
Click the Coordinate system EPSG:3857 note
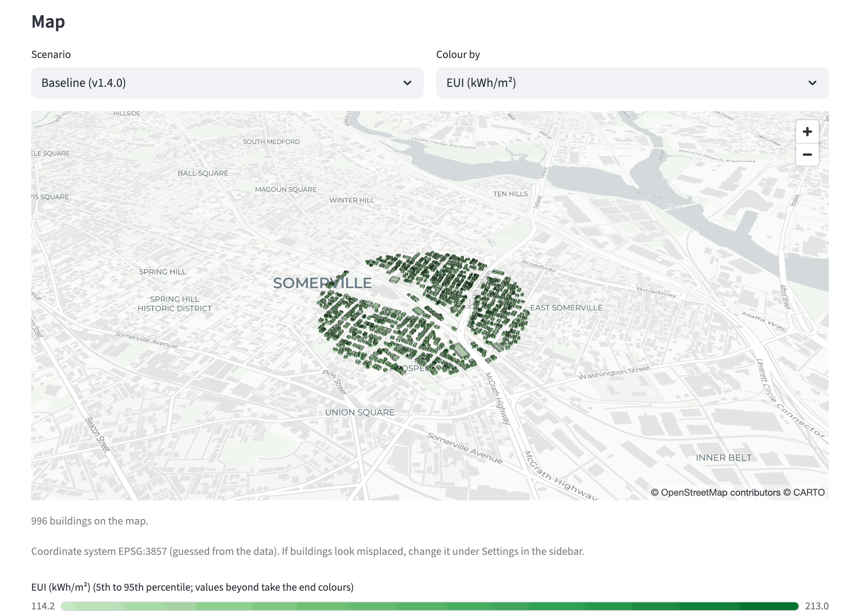click(x=308, y=551)
